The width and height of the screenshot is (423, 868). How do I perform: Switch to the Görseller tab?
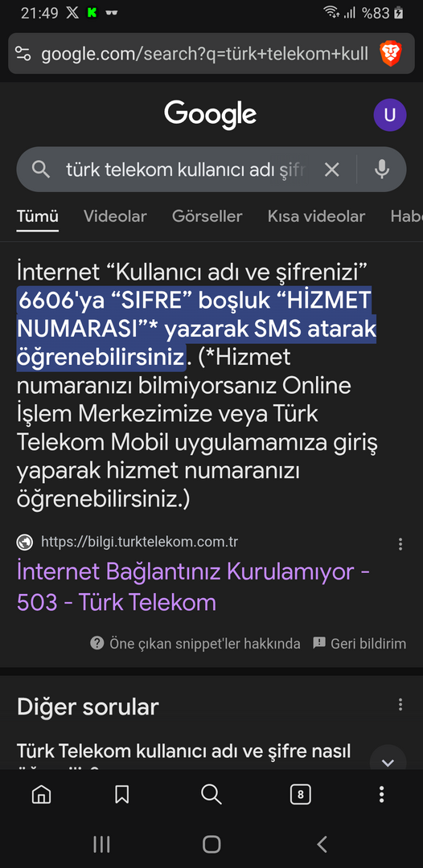coord(207,216)
